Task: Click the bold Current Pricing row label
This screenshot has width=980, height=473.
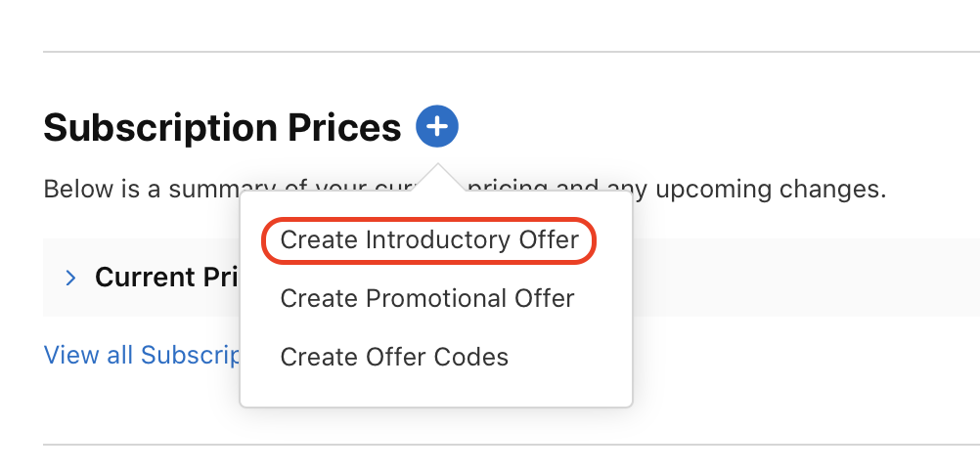Action: (166, 279)
